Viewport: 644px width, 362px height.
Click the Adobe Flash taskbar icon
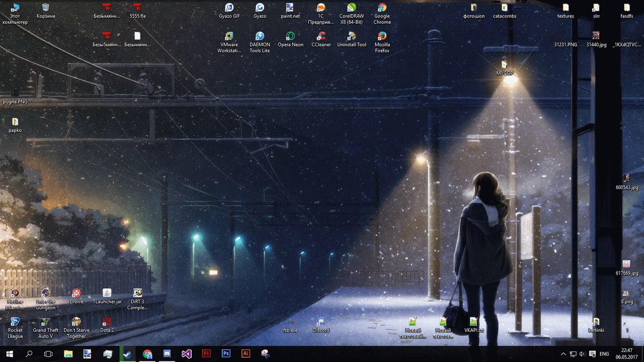(206, 354)
